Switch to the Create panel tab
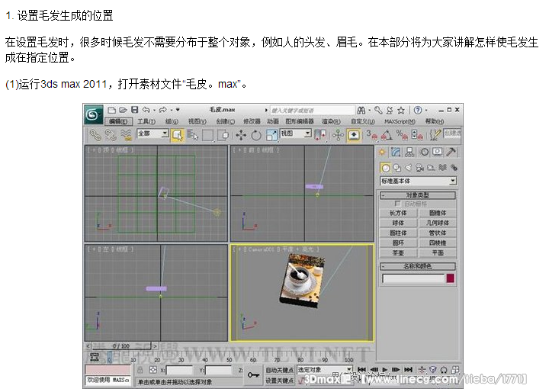This screenshot has height=392, width=549. coord(382,152)
